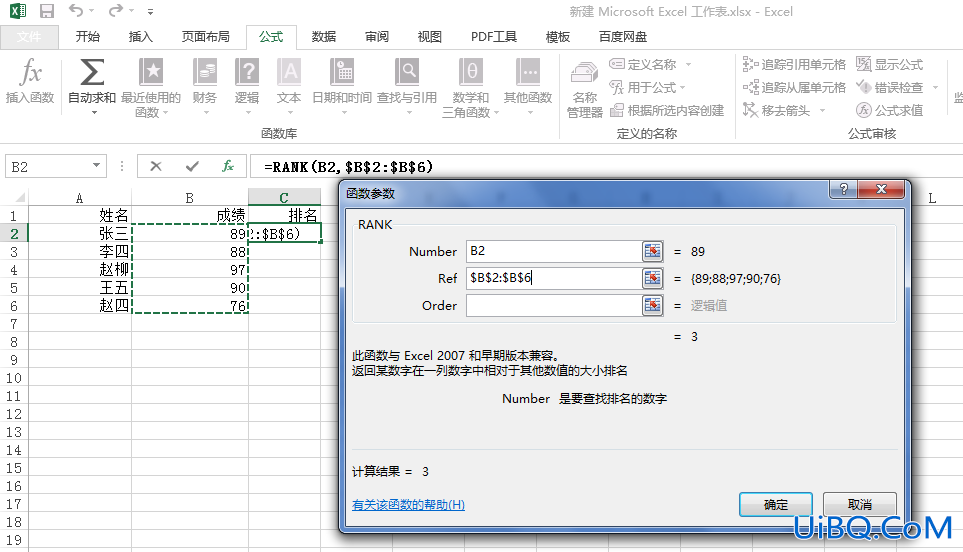Click Error Checking (错误检查)
This screenshot has height=552, width=963.
[889, 87]
